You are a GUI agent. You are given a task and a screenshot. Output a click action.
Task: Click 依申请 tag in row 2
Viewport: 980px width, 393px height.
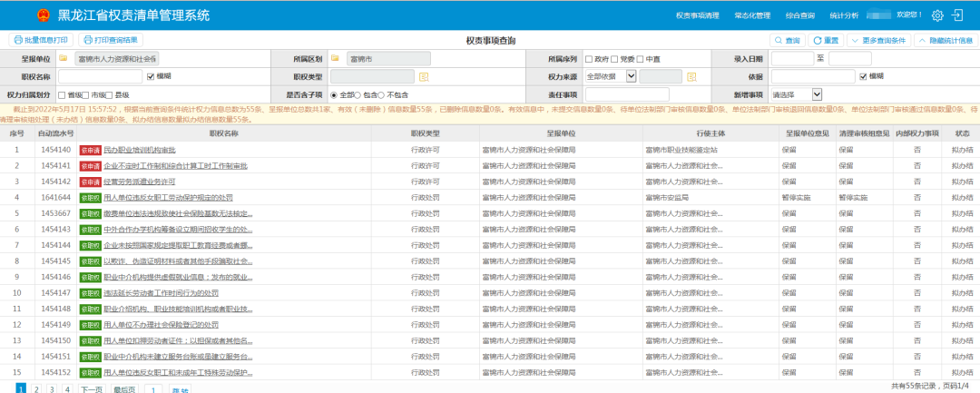(90, 166)
